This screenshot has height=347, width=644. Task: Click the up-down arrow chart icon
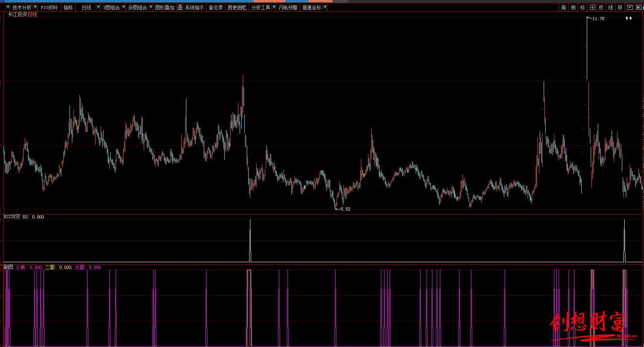tap(627, 18)
